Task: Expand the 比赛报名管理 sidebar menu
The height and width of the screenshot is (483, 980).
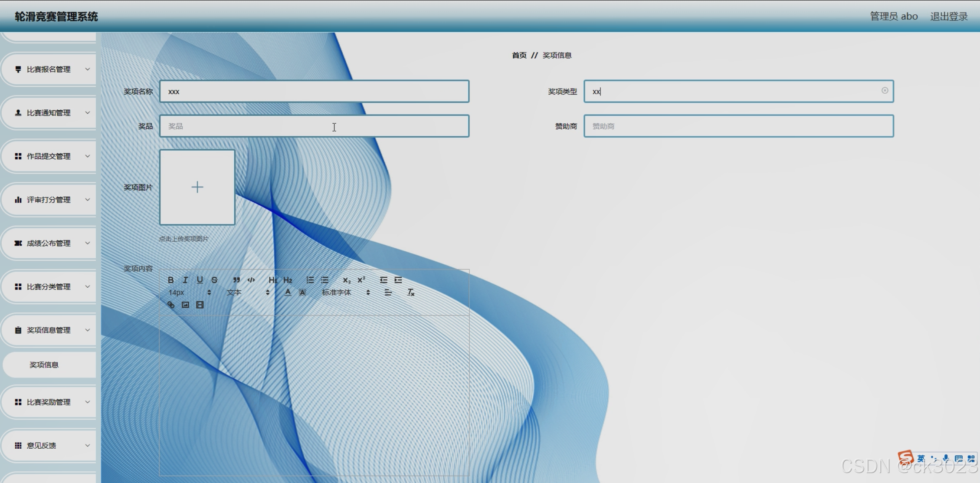Action: (x=49, y=69)
